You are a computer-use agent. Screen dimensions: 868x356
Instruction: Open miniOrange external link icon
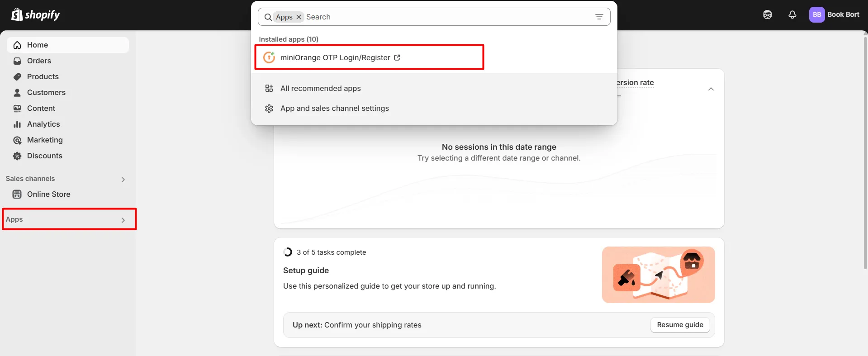pyautogui.click(x=397, y=57)
